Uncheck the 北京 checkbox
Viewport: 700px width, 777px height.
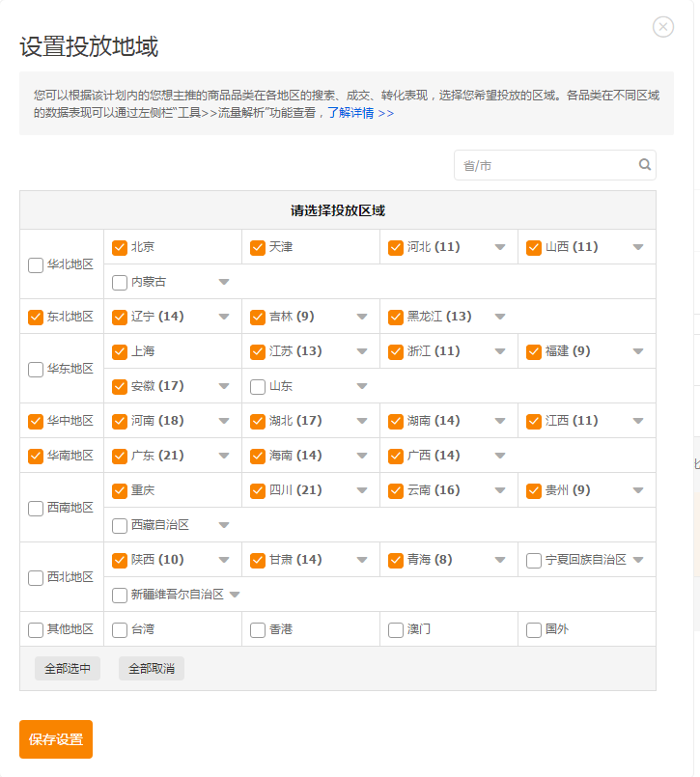(120, 247)
